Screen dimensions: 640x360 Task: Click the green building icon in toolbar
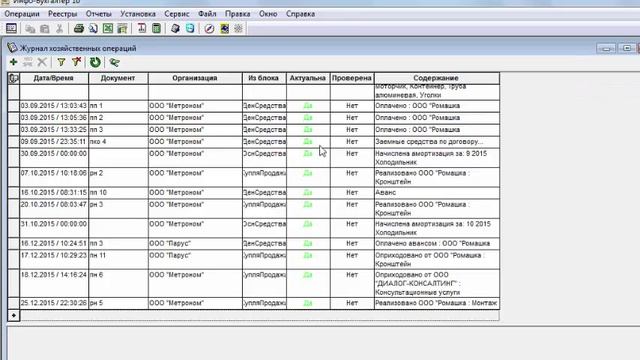tap(122, 29)
